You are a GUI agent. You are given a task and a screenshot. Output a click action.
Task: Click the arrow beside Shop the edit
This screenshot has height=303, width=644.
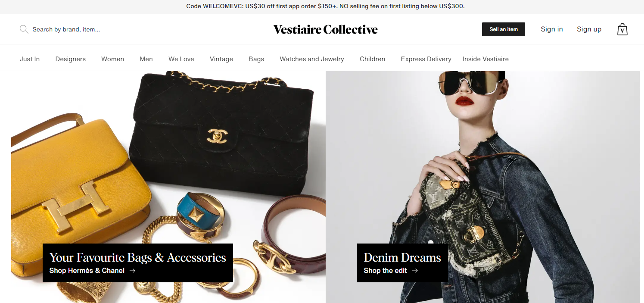point(415,271)
